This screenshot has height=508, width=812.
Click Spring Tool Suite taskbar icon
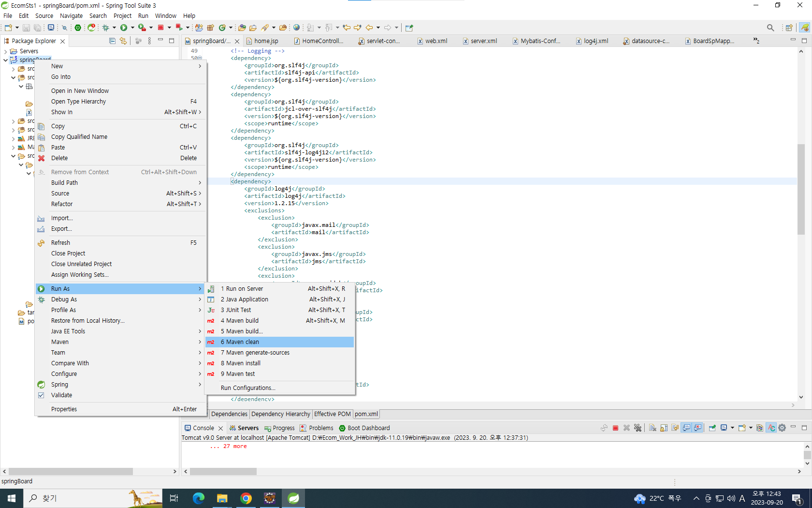[293, 498]
